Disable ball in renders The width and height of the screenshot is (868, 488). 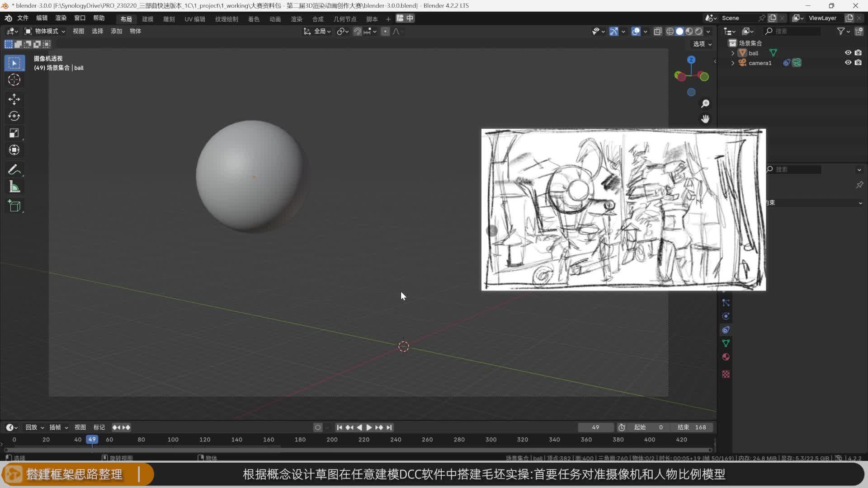pos(858,53)
